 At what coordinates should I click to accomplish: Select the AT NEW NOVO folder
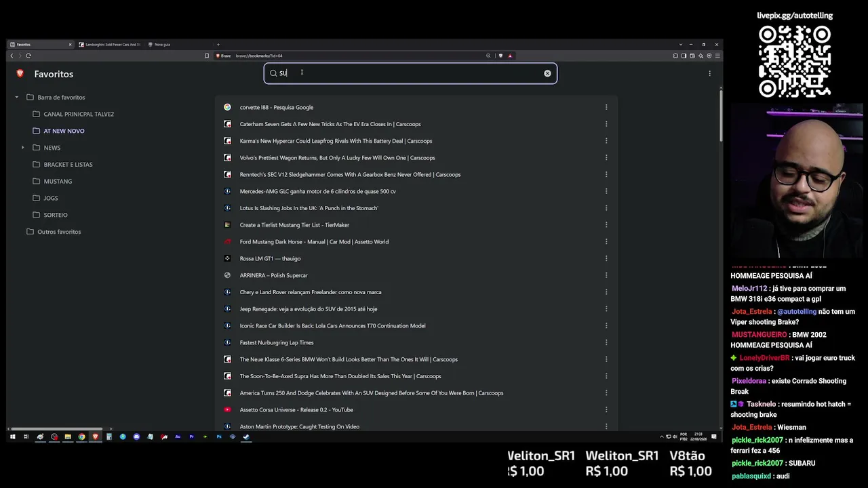[64, 131]
